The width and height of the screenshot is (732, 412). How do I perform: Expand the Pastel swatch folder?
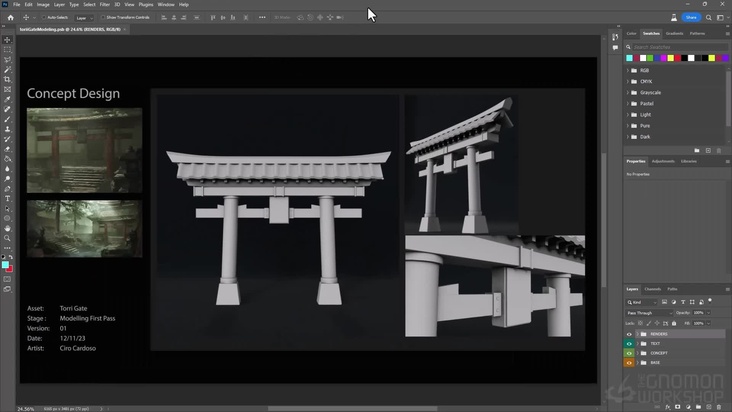628,104
